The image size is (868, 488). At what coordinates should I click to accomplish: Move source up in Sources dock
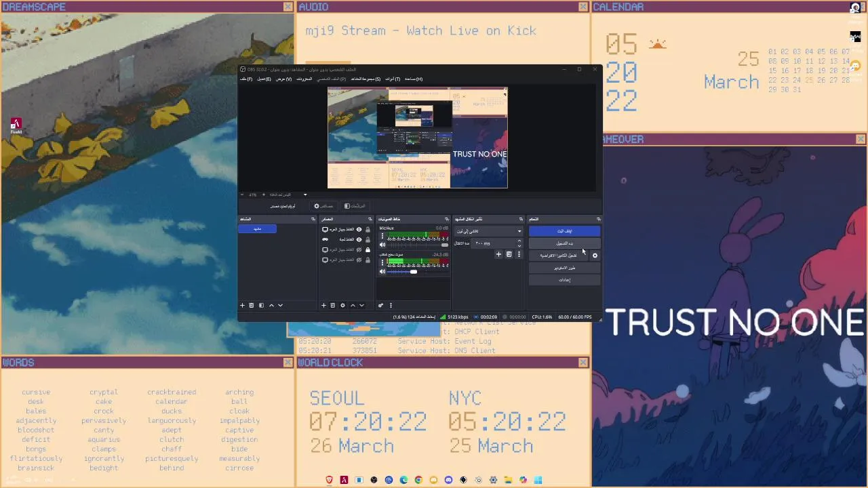point(353,305)
